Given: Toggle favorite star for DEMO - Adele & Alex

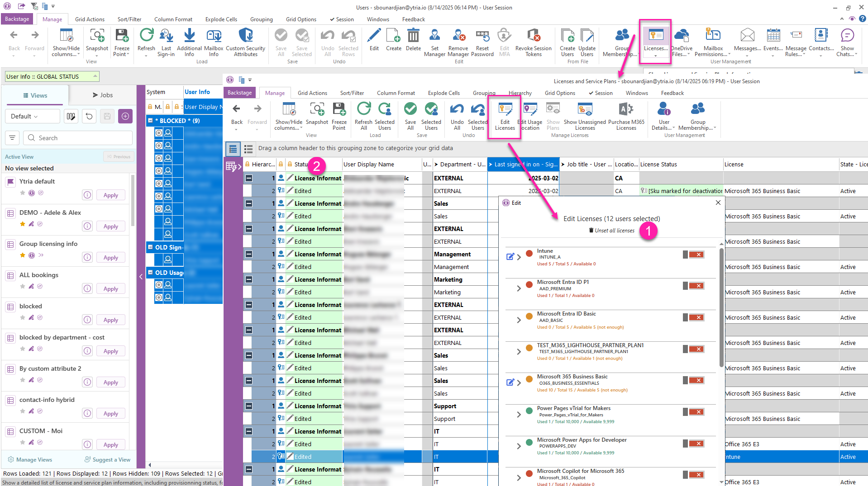Looking at the screenshot, I should tap(23, 224).
